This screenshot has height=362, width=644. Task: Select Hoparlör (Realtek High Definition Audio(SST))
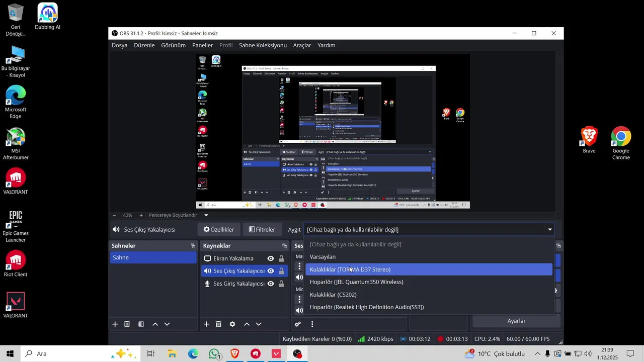[x=429, y=307]
